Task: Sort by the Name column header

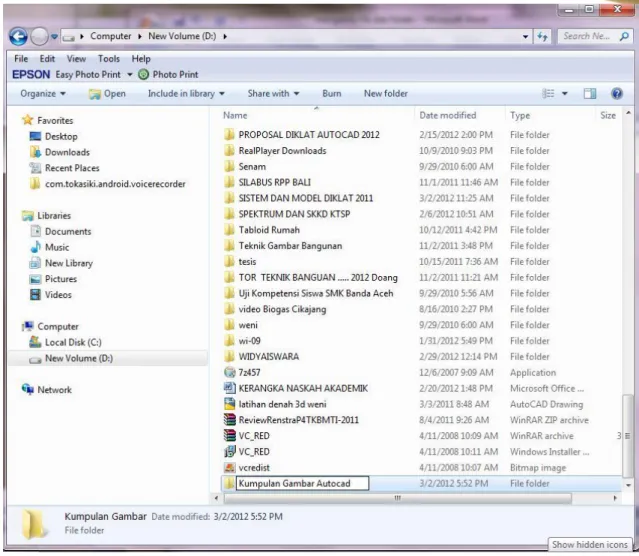Action: [x=235, y=115]
